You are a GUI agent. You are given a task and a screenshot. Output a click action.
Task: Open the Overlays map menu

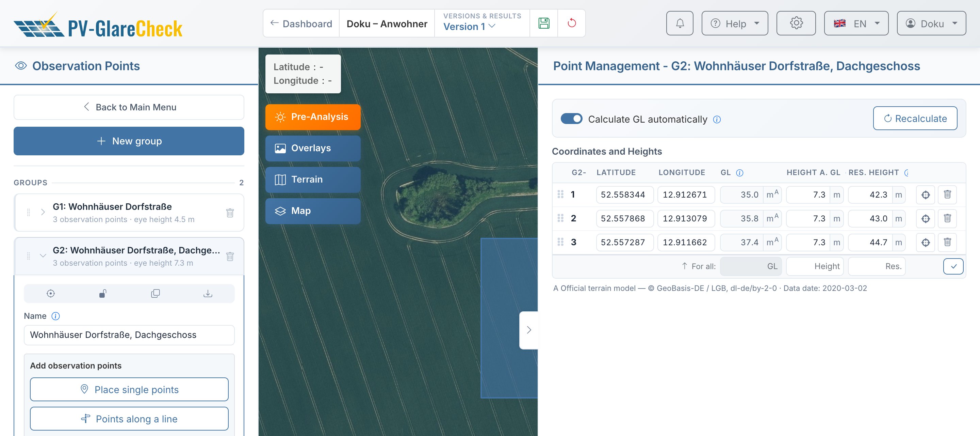pyautogui.click(x=313, y=148)
